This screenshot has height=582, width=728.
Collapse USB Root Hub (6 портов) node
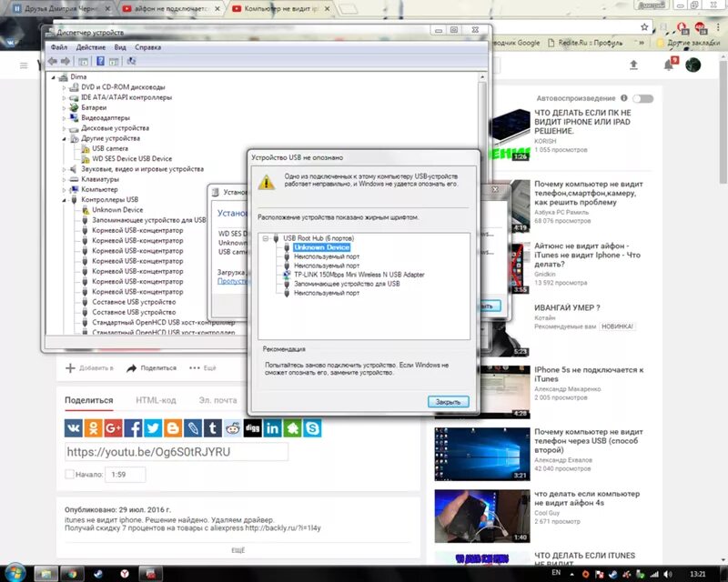[x=266, y=238]
